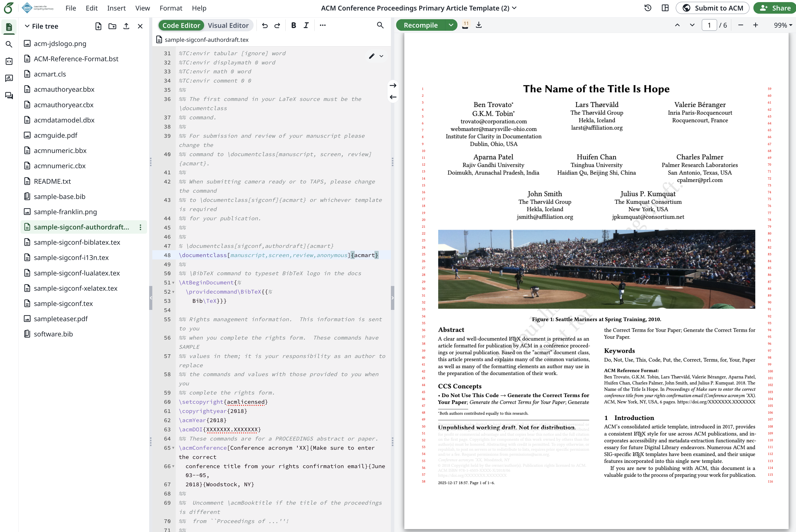Open sample-sigconf-biblatex.tex in file tree
This screenshot has width=796, height=532.
click(77, 242)
